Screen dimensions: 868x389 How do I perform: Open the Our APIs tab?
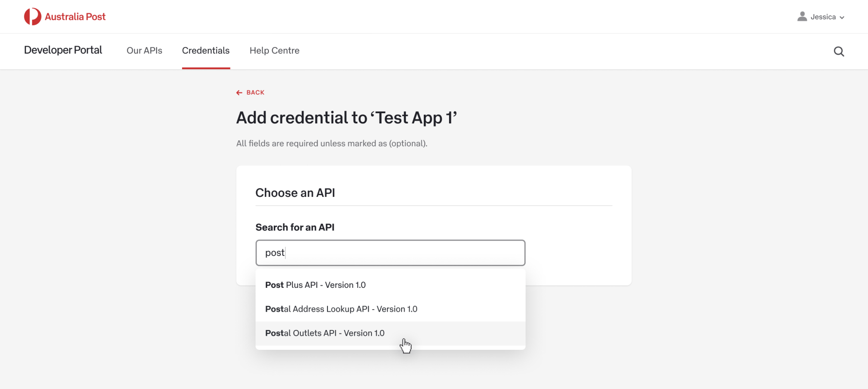click(x=144, y=51)
